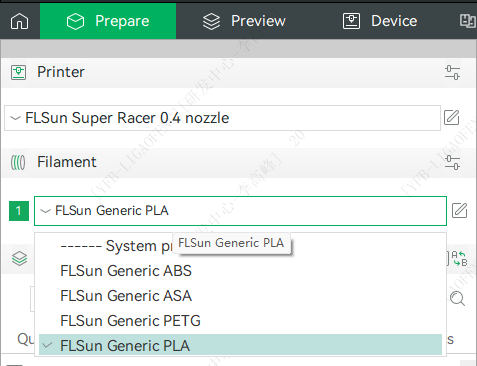This screenshot has width=477, height=366.
Task: Go to the Home screen icon
Action: click(20, 21)
